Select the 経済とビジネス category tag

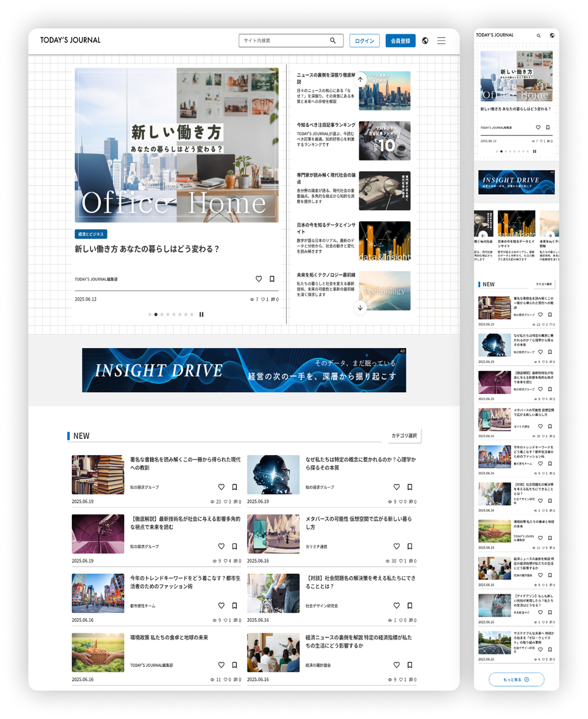90,234
